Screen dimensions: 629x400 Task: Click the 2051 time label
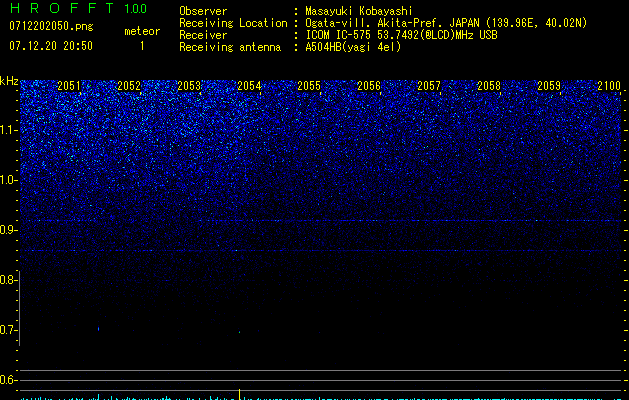click(69, 86)
